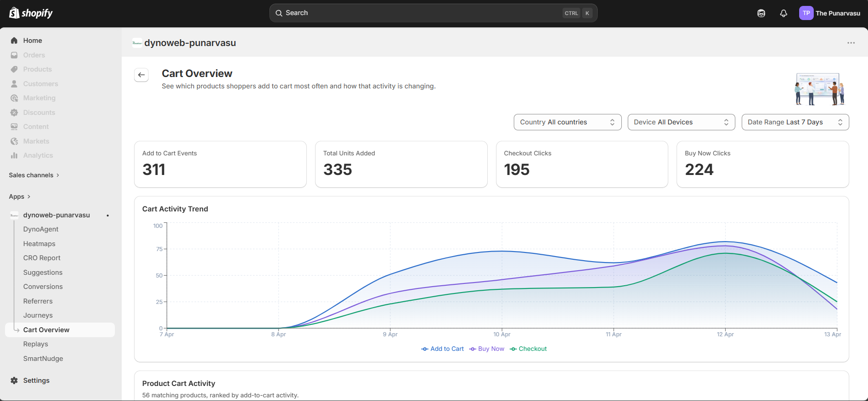Screen dimensions: 868x401
Task: Click the 10 Apr axis label
Action: (x=502, y=334)
